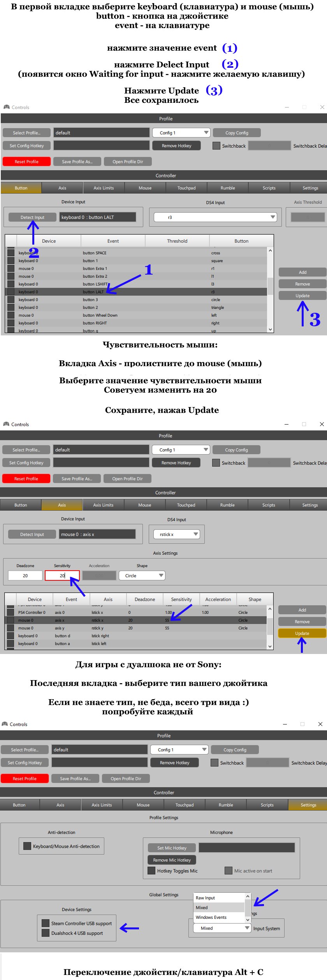Click the Input System list's scroll-down arrow
This screenshot has width=327, height=980.
248,920
